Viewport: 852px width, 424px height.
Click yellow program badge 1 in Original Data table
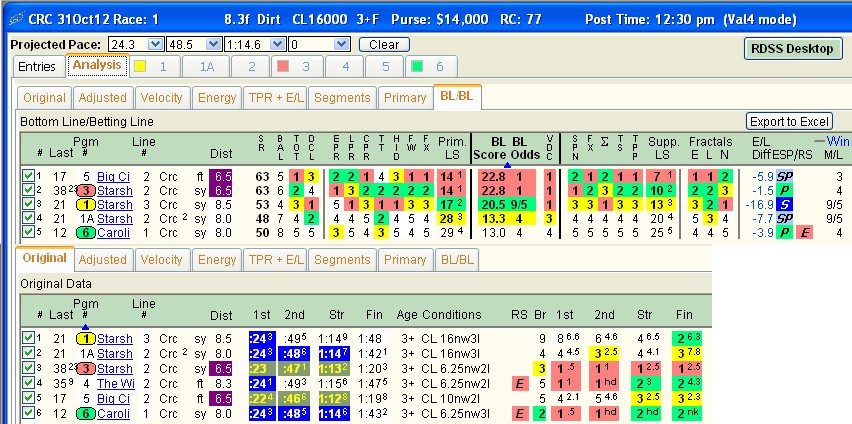(x=85, y=339)
